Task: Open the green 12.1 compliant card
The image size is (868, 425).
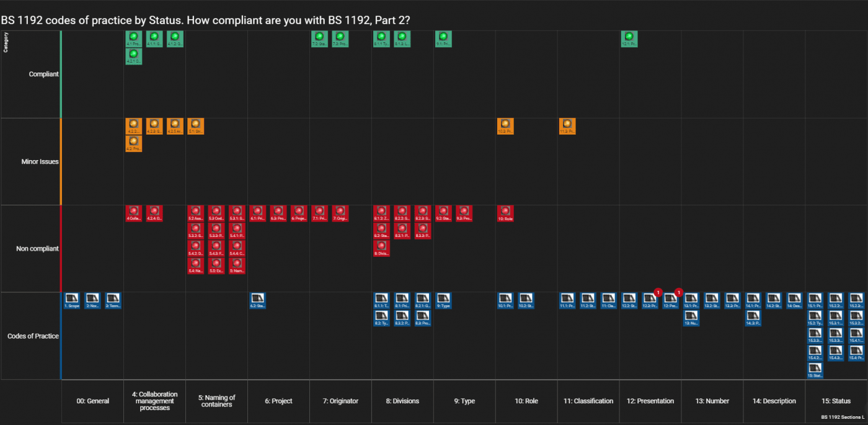Action: 629,39
